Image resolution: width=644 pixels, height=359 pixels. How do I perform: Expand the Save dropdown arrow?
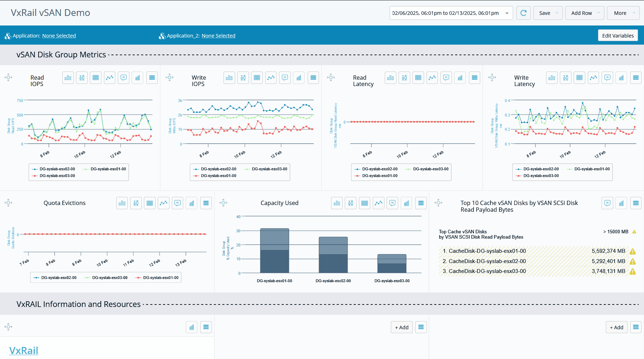tap(557, 13)
